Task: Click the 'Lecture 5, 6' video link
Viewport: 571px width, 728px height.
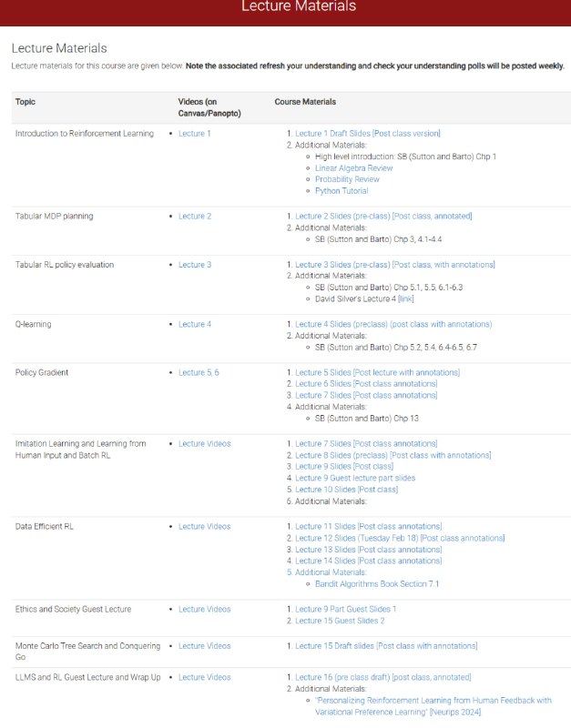Action: 199,372
